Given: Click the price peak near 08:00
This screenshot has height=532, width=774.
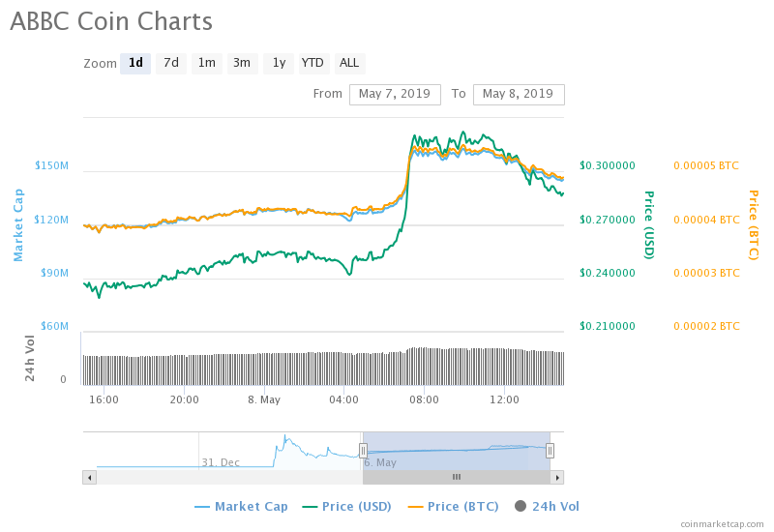Looking at the screenshot, I should 416,137.
